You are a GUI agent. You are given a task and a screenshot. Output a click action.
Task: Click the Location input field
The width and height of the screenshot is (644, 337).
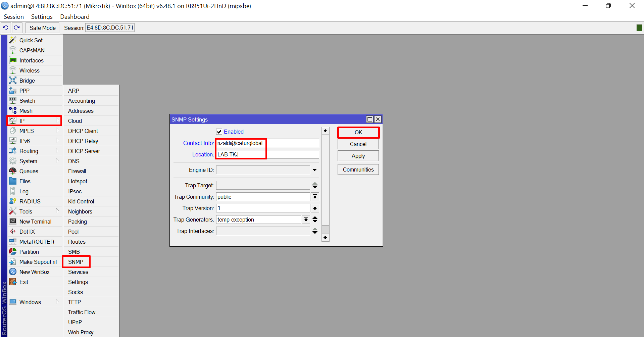[267, 154]
